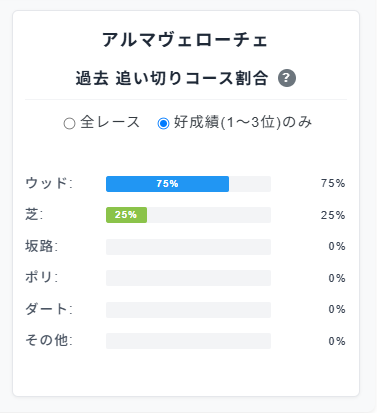Click the empty 坂路 progress bar

point(188,247)
